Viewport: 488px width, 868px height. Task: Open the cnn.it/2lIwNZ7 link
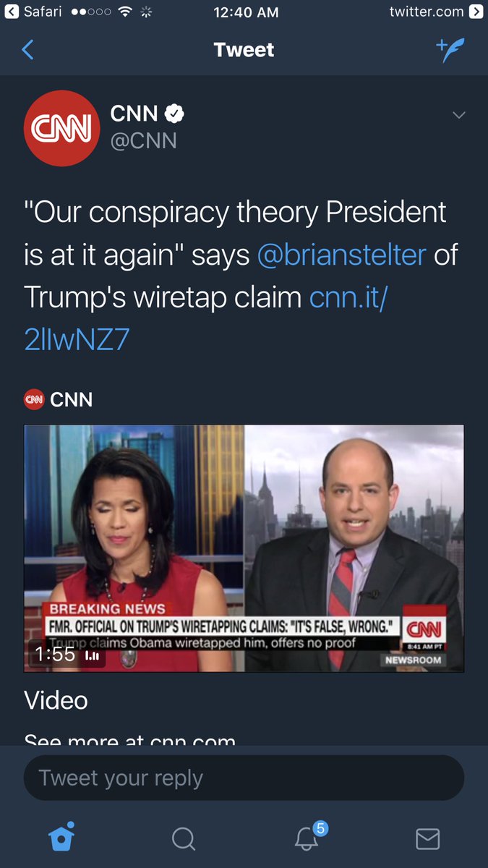coord(206,318)
